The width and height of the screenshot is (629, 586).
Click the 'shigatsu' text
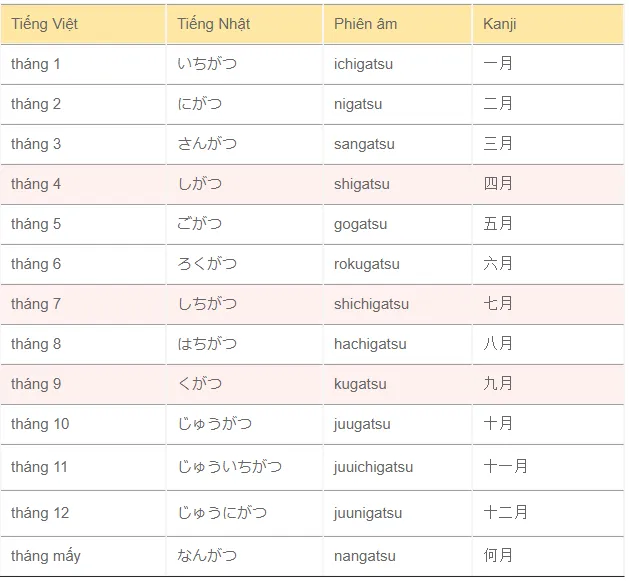(362, 184)
